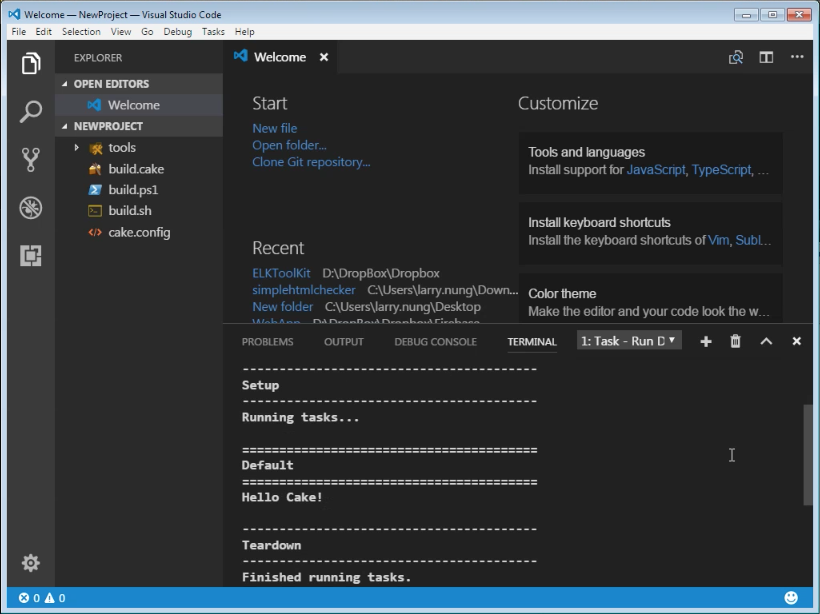Open the Debug menu

tap(177, 31)
